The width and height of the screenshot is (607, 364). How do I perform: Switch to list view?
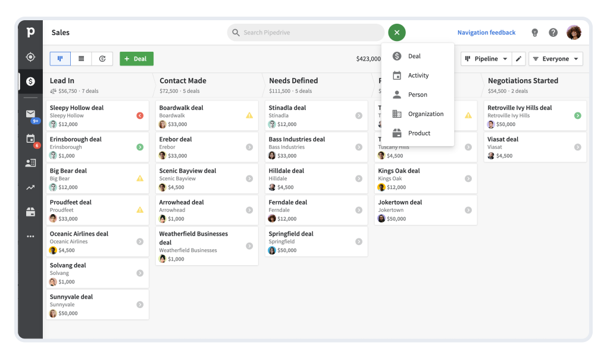click(82, 59)
